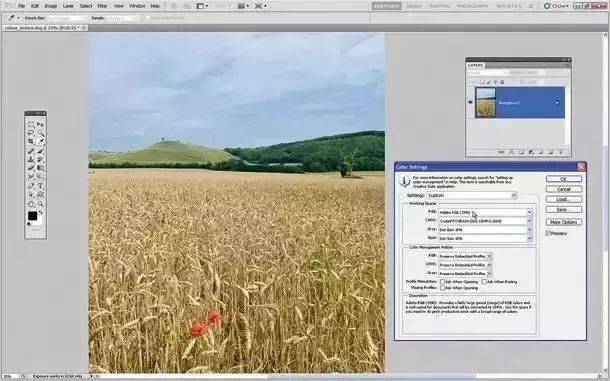Select the Rectangular Marquee tool
610x381 pixels.
click(x=31, y=125)
